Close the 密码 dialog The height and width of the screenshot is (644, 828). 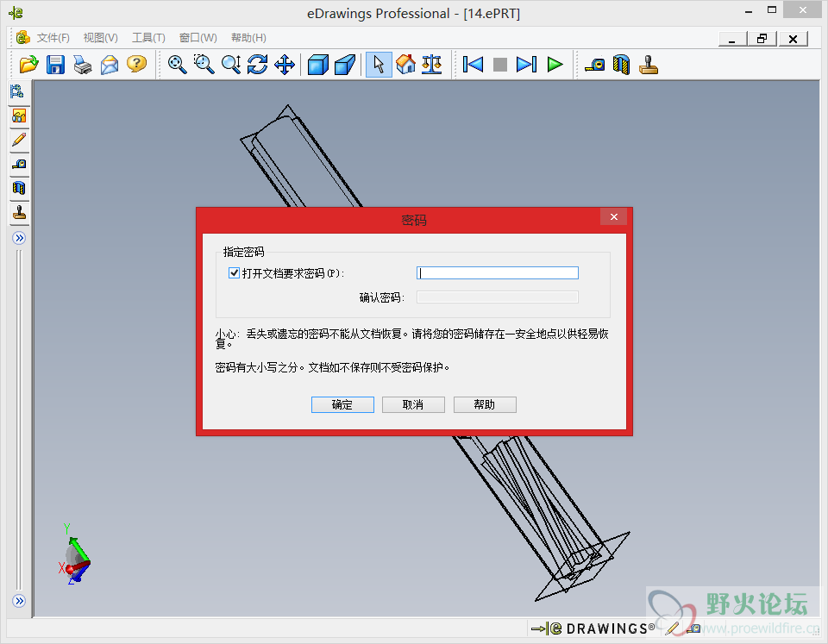pos(613,217)
